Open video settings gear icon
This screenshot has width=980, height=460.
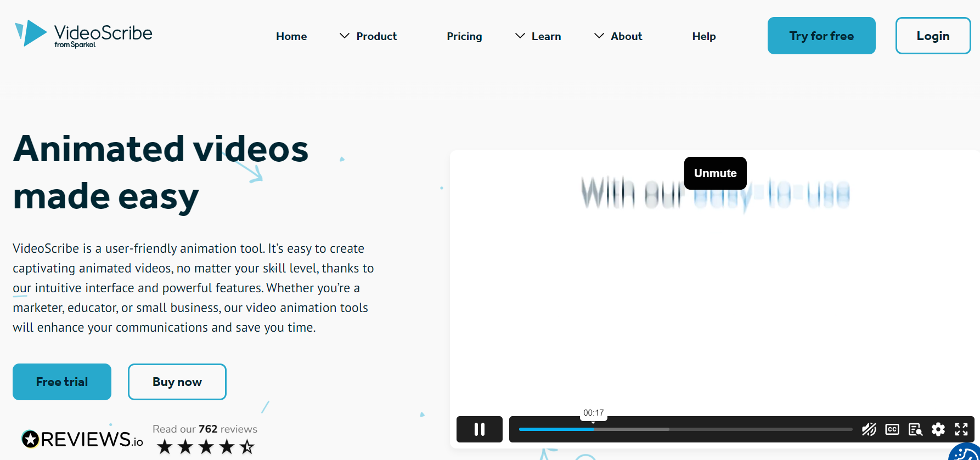938,429
